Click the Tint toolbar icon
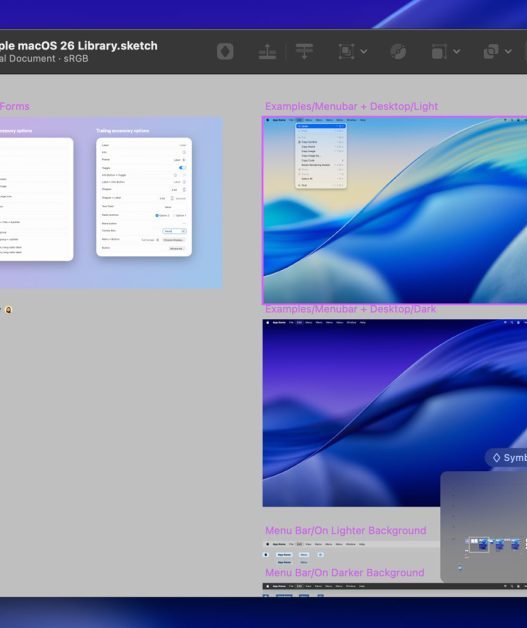Screen dimensions: 527x628 pyautogui.click(x=398, y=51)
